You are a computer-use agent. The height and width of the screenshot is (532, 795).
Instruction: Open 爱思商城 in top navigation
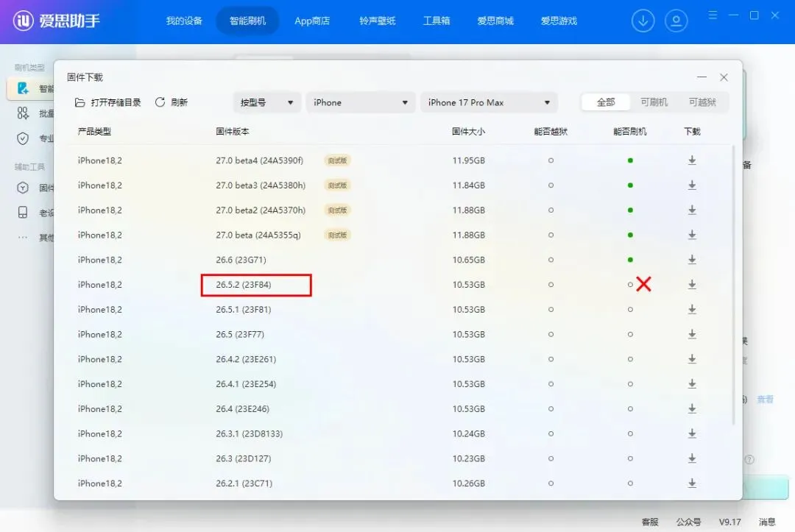coord(495,21)
